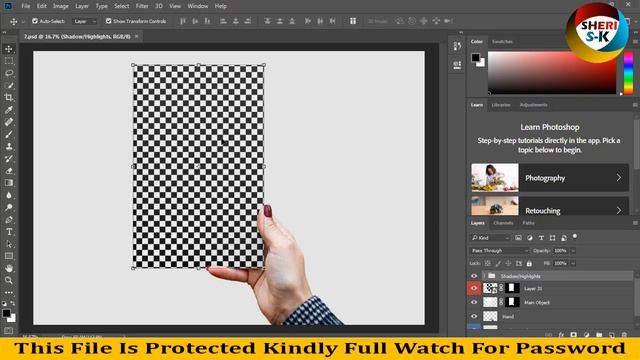Click the toolbar foreground color swatch

[6, 313]
